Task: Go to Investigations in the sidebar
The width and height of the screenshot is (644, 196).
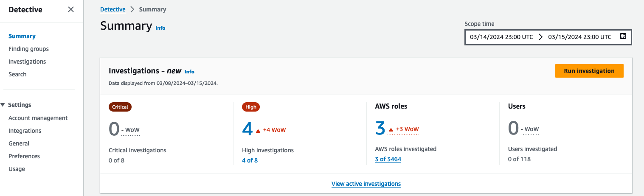Action: click(x=27, y=62)
